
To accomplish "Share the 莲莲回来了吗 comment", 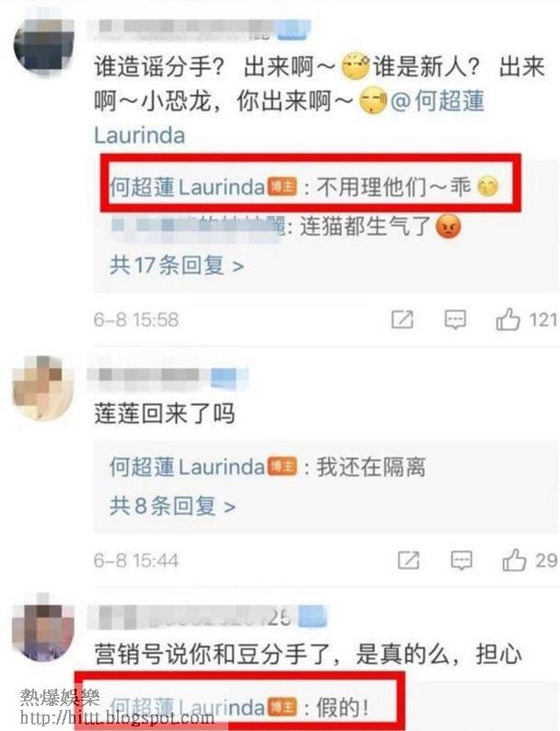I will [x=408, y=560].
